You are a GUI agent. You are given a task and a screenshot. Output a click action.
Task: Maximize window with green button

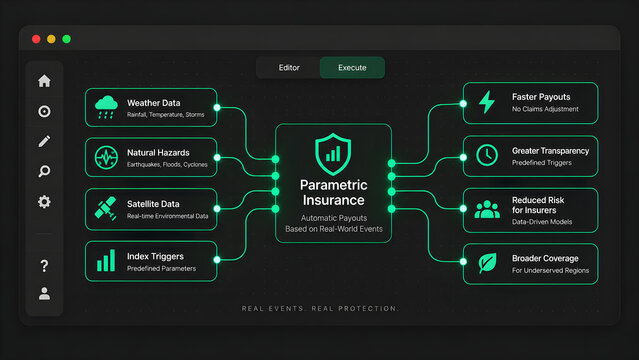[66, 39]
